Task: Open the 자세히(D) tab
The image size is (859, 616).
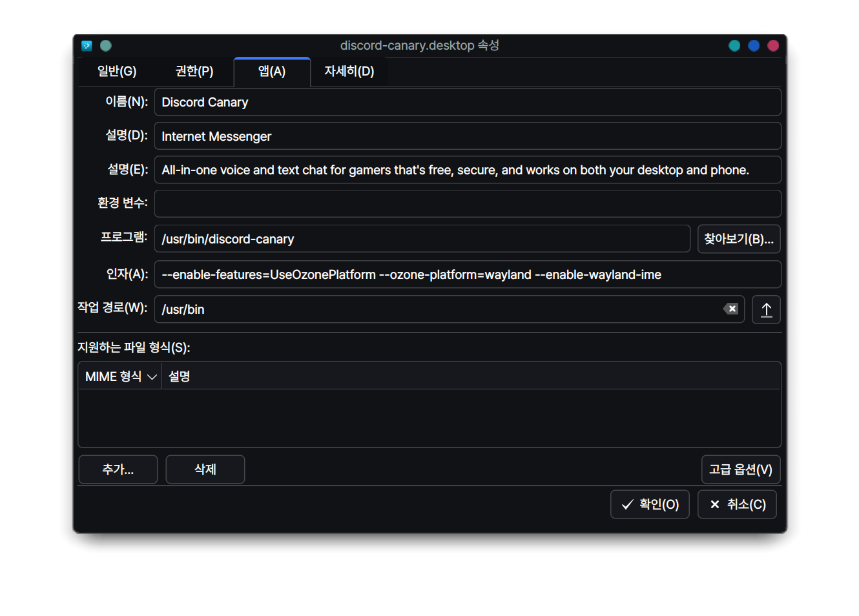Action: pos(349,72)
